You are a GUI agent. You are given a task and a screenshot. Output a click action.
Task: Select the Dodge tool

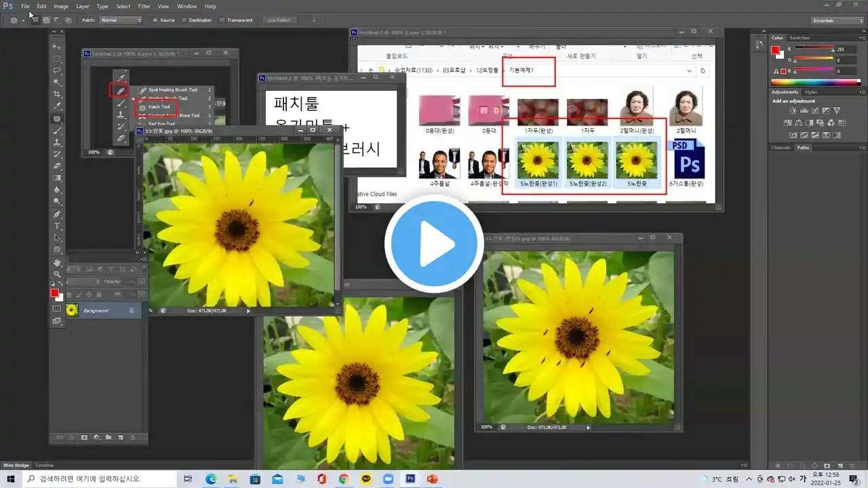[58, 201]
